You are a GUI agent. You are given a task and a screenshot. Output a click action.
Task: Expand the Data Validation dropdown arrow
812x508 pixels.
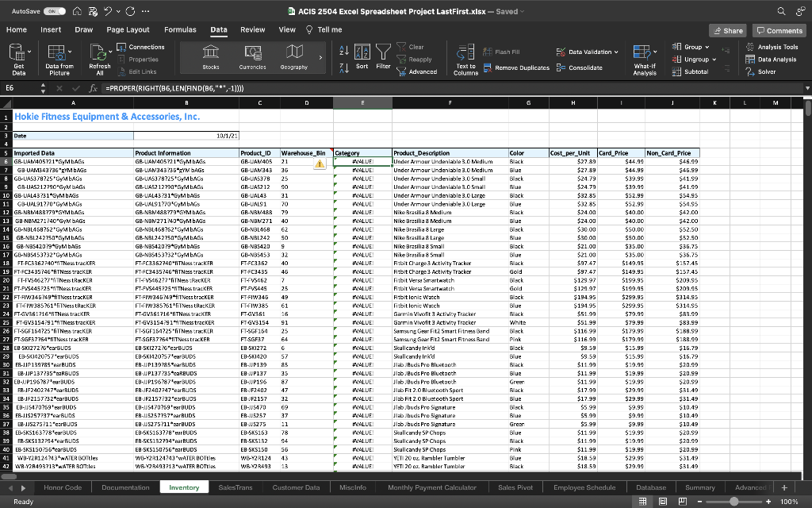616,52
